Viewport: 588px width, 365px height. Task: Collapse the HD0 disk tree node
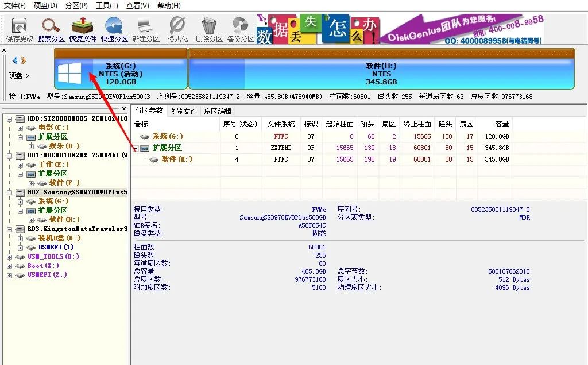point(9,118)
